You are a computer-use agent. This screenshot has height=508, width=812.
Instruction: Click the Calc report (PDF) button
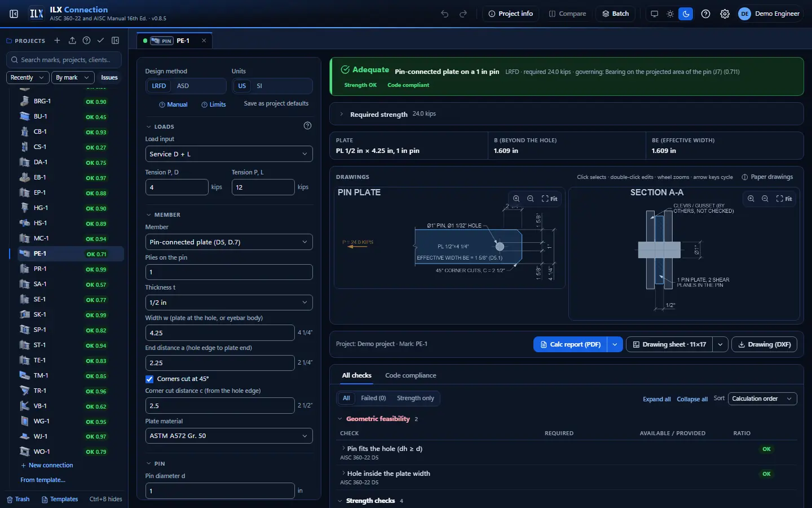pyautogui.click(x=570, y=344)
